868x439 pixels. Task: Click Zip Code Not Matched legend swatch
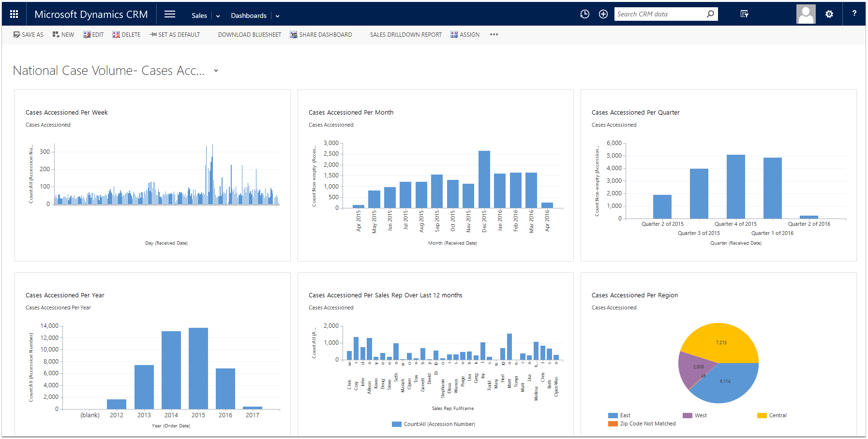(613, 424)
